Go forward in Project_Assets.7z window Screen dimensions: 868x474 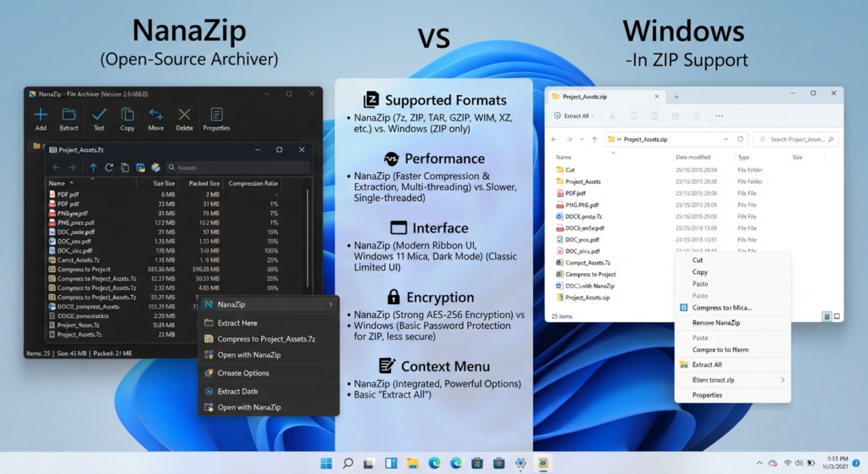click(x=72, y=167)
